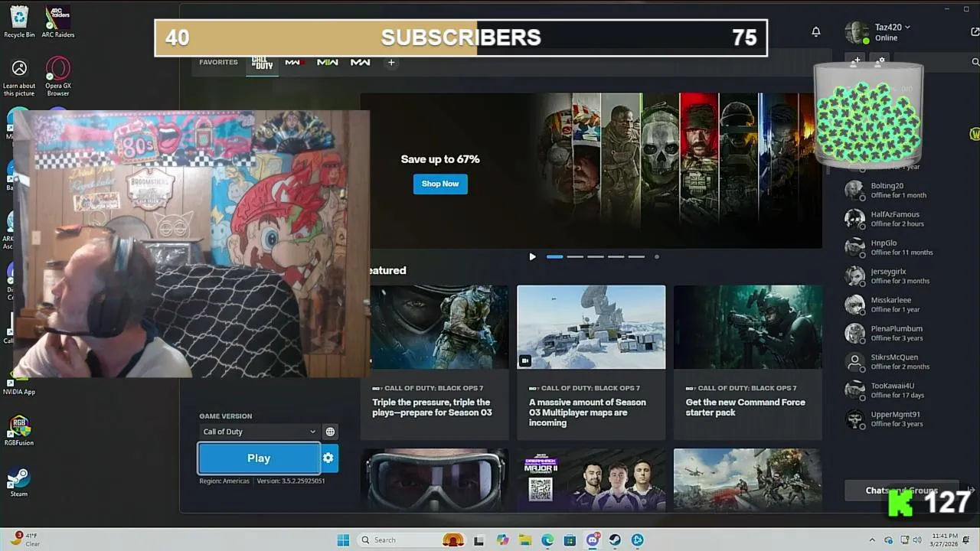Select friend HnpGlo in the list

pos(901,247)
